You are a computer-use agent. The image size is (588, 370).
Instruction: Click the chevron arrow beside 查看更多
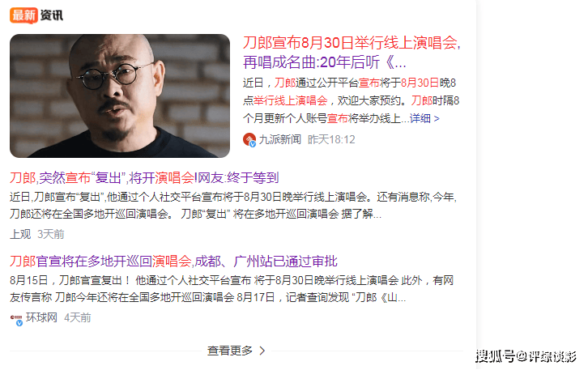pyautogui.click(x=262, y=351)
